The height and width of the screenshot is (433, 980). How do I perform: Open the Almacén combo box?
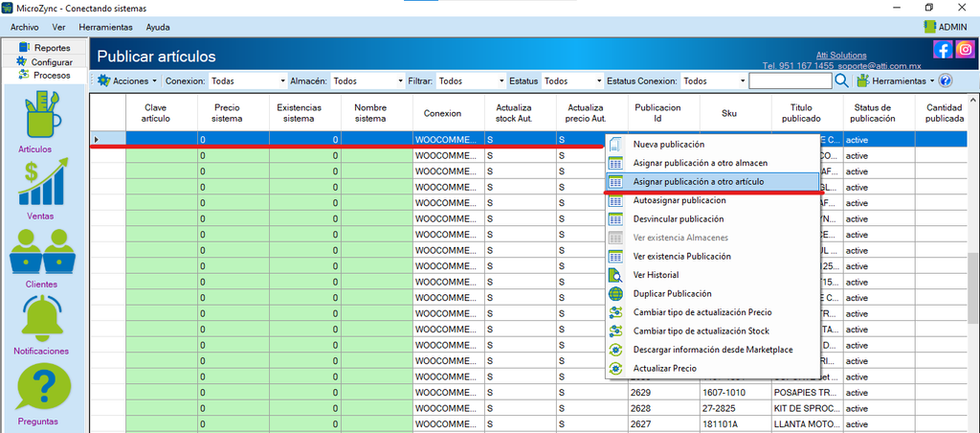(x=367, y=80)
